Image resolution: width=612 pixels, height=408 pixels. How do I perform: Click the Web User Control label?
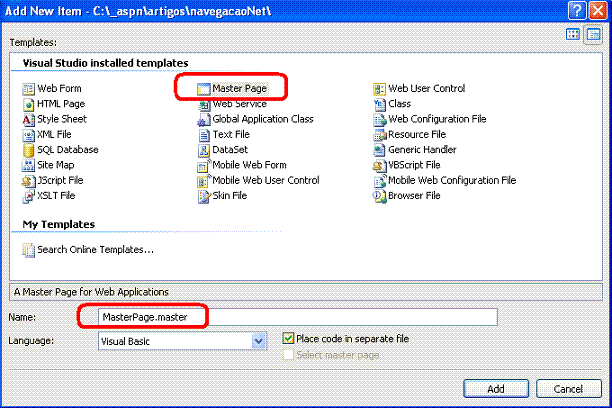(x=427, y=89)
